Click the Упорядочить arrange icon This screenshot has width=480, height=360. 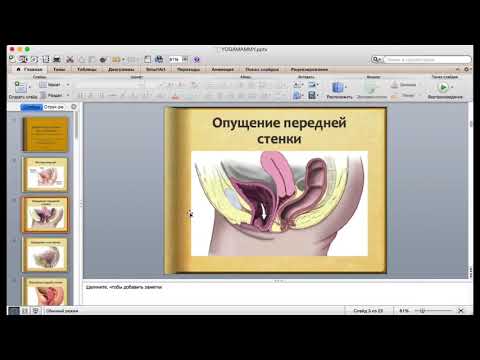[x=337, y=87]
